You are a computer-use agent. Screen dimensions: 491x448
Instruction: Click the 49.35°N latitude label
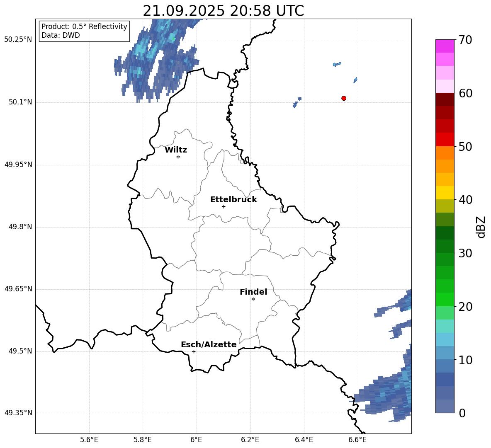(x=18, y=413)
